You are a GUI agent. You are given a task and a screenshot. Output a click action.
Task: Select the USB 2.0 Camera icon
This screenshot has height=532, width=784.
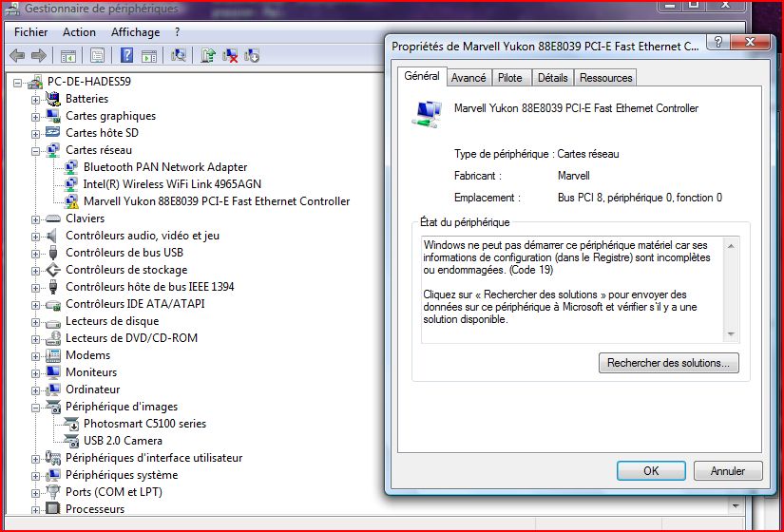[71, 441]
